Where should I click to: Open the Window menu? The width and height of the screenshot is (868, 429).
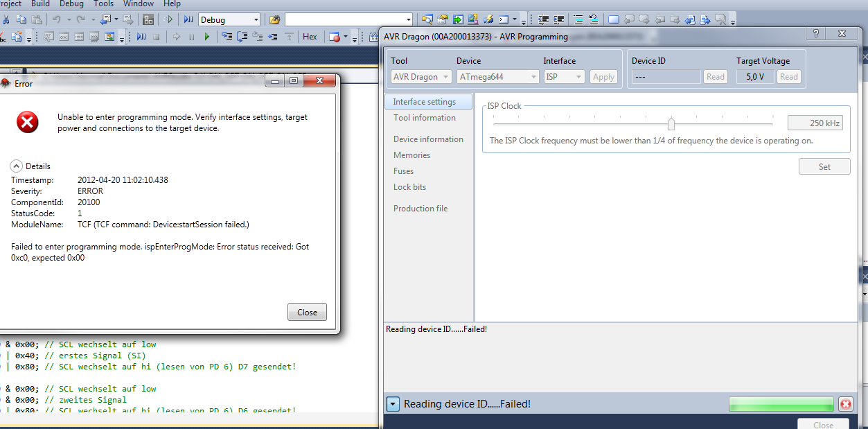139,4
